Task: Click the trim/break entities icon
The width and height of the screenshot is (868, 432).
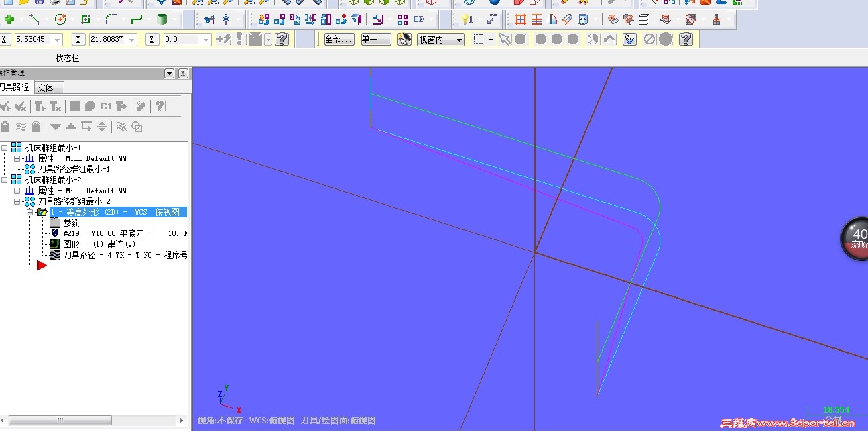Action: coord(210,19)
